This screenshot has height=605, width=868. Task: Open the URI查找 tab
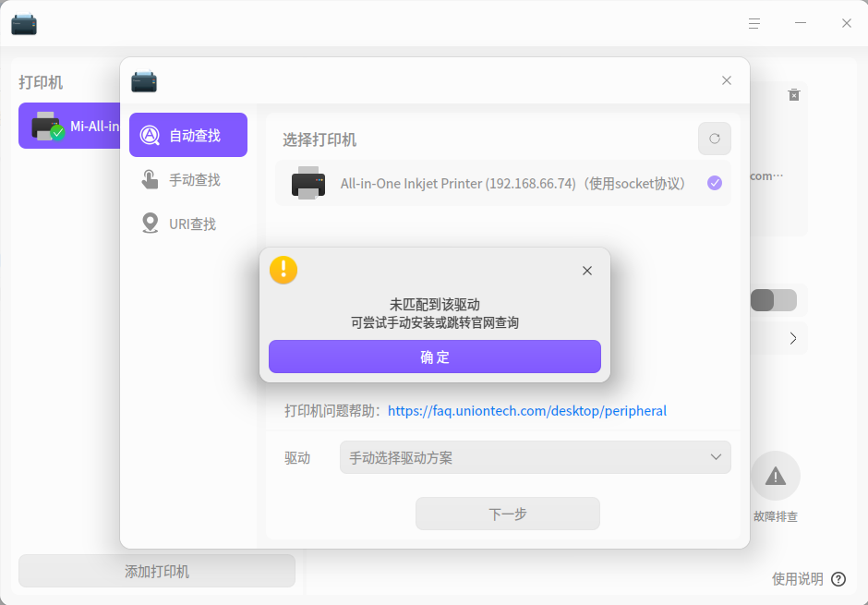(x=188, y=224)
